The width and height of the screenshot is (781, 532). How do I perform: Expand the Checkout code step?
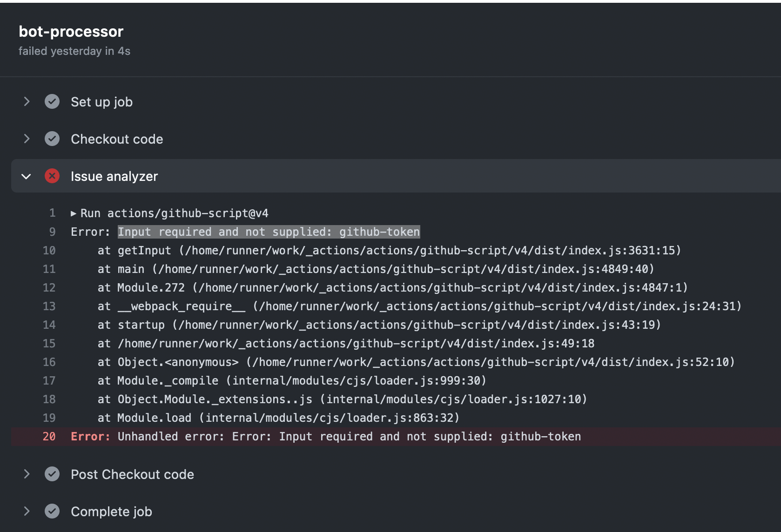(27, 139)
